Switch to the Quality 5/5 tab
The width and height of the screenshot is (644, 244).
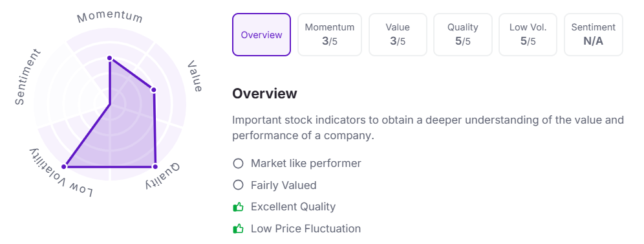point(462,34)
